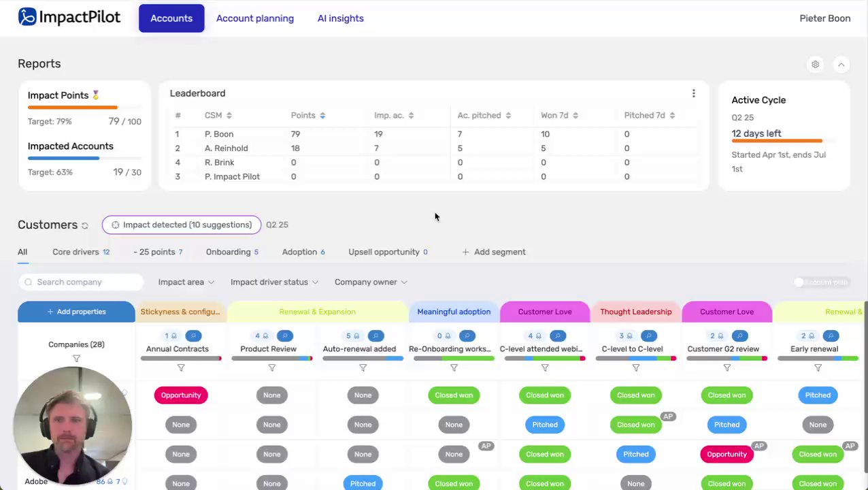Collapse the Reports section chevron
The height and width of the screenshot is (490, 868).
(841, 65)
